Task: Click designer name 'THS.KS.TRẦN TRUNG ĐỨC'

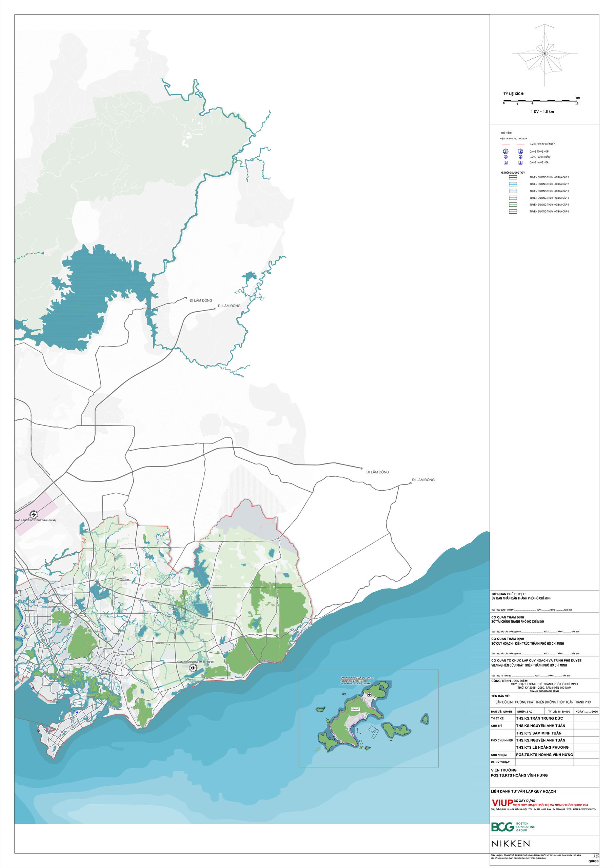Action: pos(539,718)
